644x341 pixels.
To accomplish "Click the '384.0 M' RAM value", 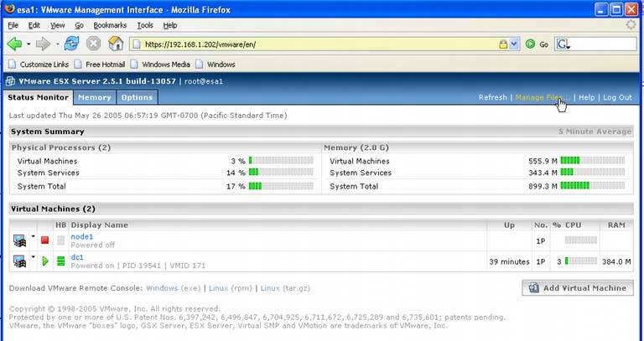I will point(616,261).
